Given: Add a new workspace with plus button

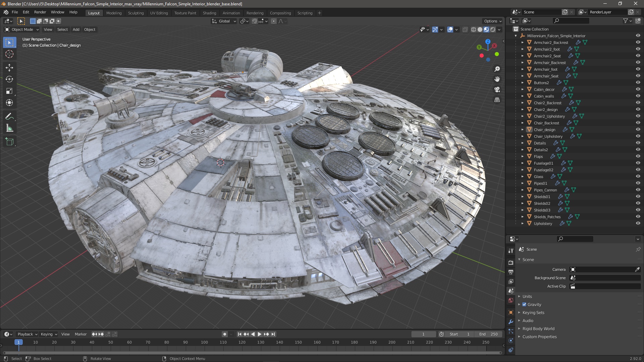Looking at the screenshot, I should pos(319,13).
